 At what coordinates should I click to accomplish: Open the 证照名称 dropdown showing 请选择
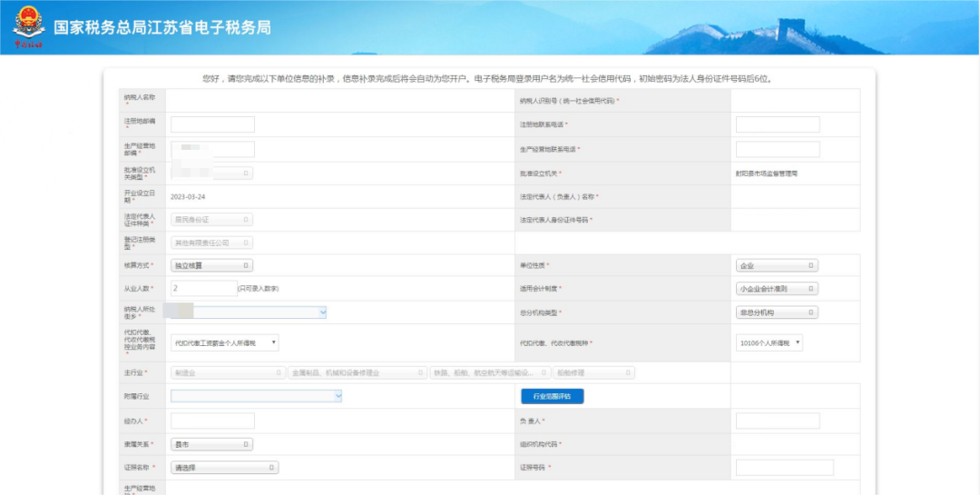tap(224, 468)
